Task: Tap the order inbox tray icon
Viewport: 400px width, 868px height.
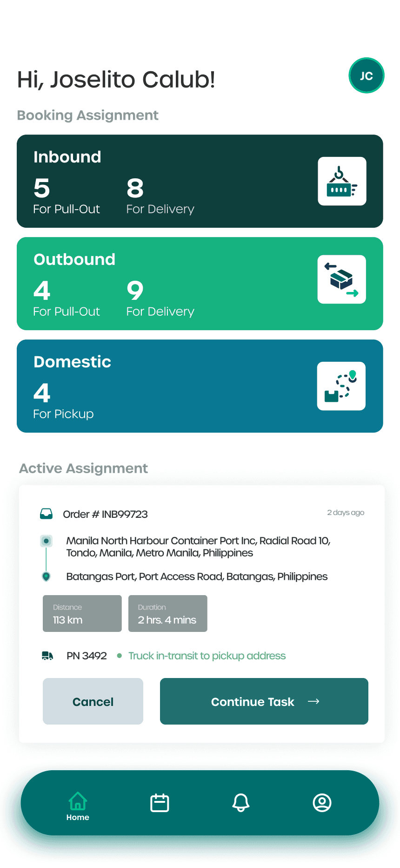Action: coord(47,514)
